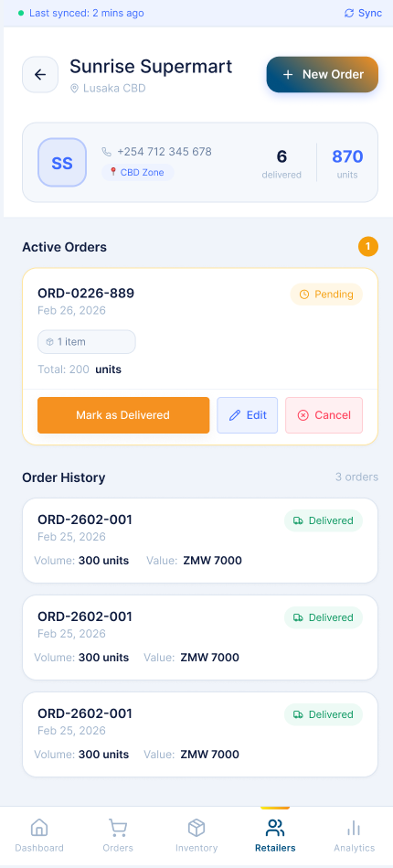This screenshot has height=868, width=393.
Task: Cancel the pending order
Action: click(324, 415)
